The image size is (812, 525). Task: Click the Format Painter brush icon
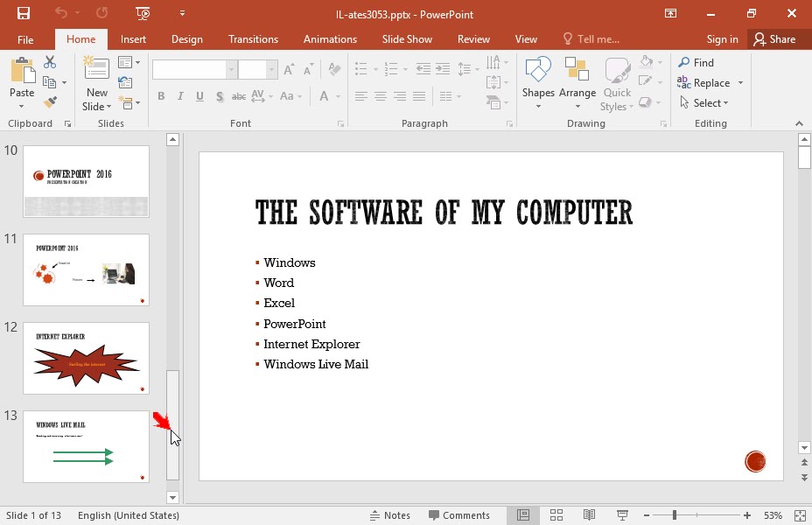tap(50, 102)
